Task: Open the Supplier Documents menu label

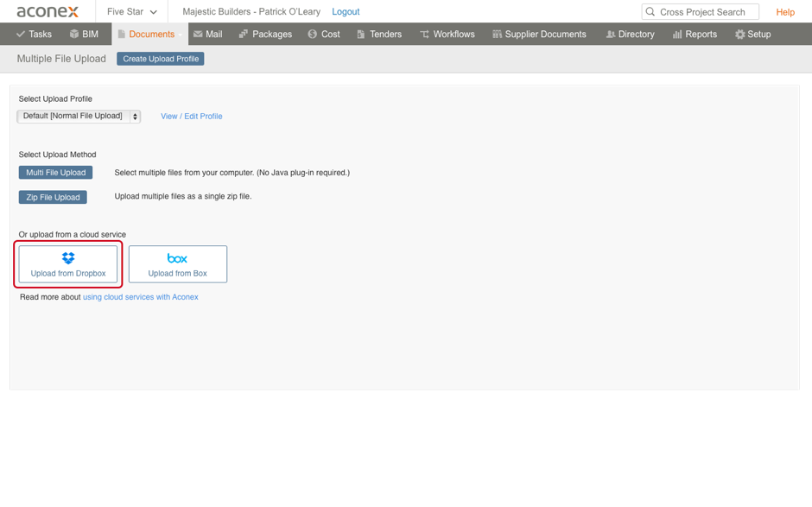Action: pyautogui.click(x=545, y=35)
